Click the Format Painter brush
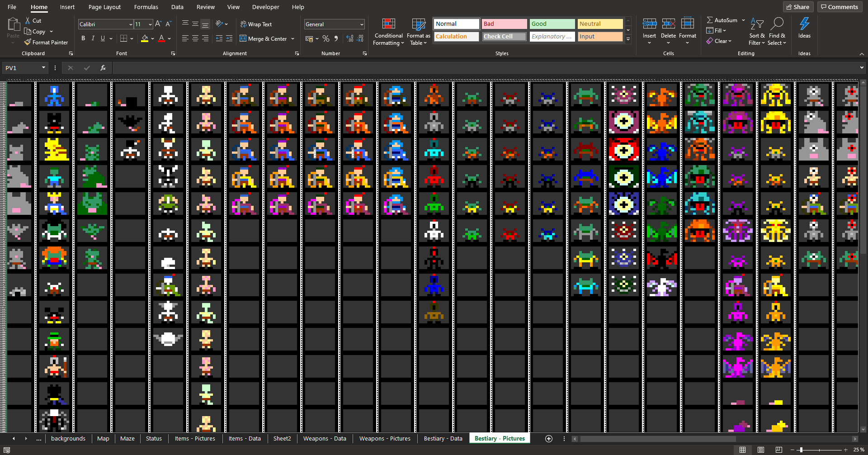The height and width of the screenshot is (455, 868). coord(28,42)
